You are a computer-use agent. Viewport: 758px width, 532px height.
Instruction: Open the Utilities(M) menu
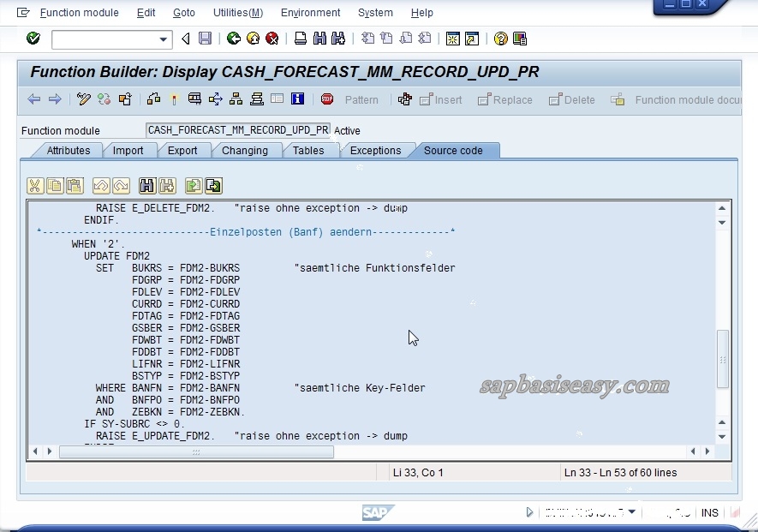[237, 12]
